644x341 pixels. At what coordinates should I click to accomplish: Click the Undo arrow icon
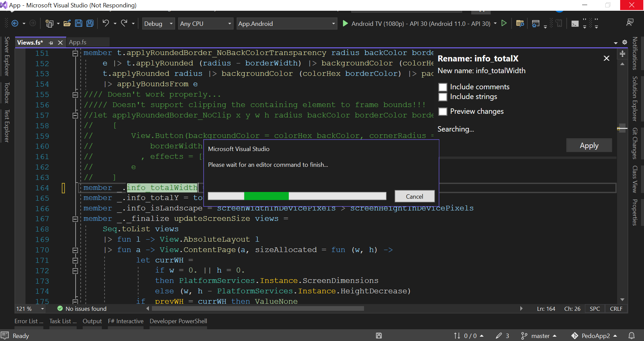[106, 23]
